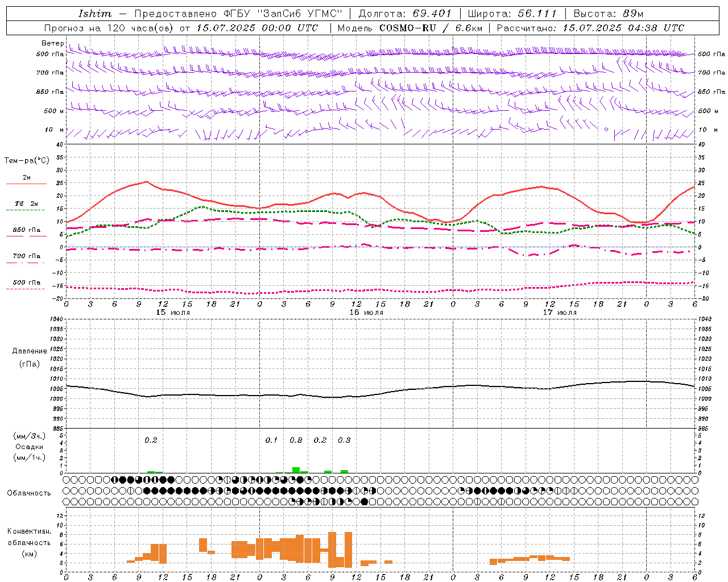The width and height of the screenshot is (728, 582).
Task: Click the "0.1" precipitation amount value
Action: click(x=271, y=440)
